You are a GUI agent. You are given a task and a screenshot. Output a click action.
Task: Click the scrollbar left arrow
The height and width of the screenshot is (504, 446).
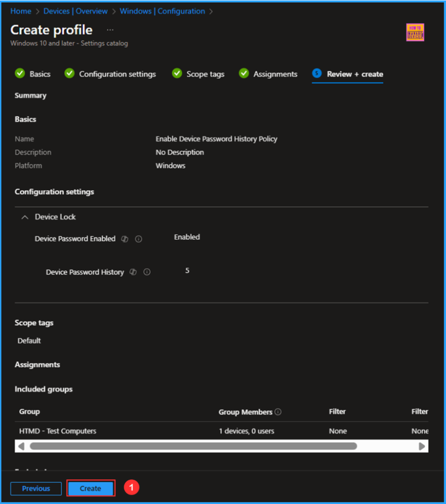click(x=21, y=446)
